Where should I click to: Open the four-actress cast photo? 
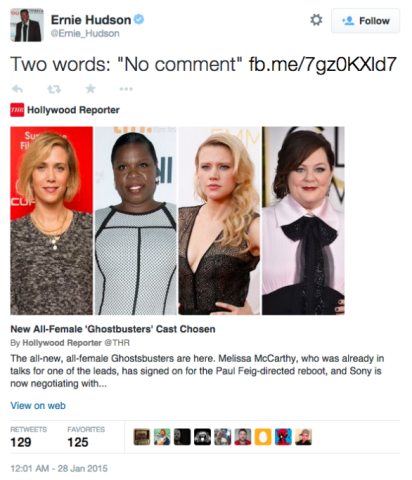(177, 221)
